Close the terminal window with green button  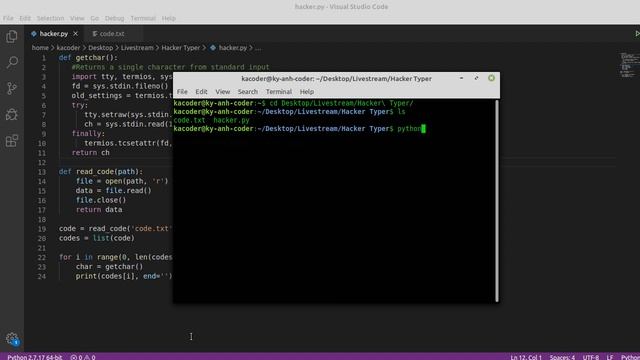click(491, 78)
